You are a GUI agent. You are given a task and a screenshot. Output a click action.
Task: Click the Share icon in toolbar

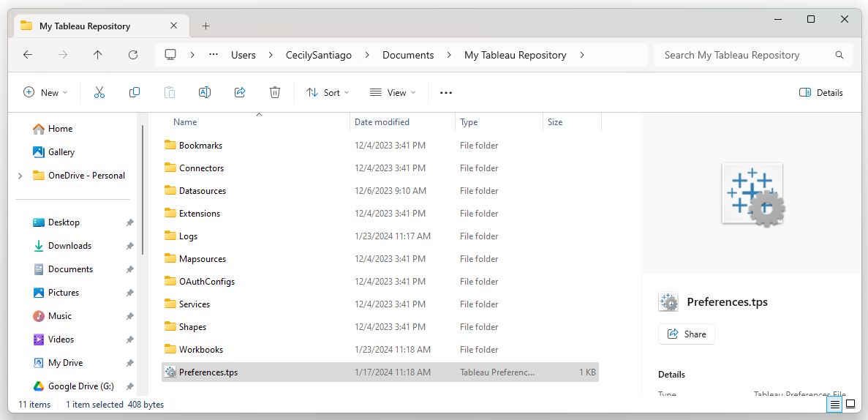(x=240, y=92)
